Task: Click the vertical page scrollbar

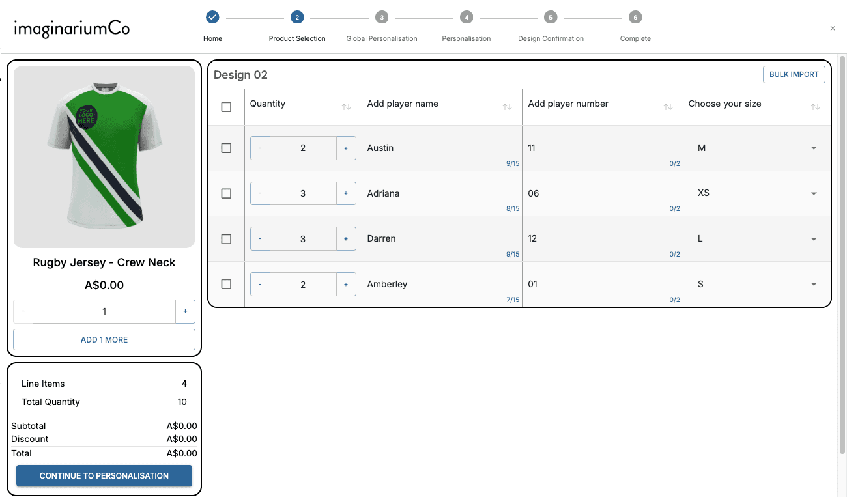Action: click(x=842, y=254)
